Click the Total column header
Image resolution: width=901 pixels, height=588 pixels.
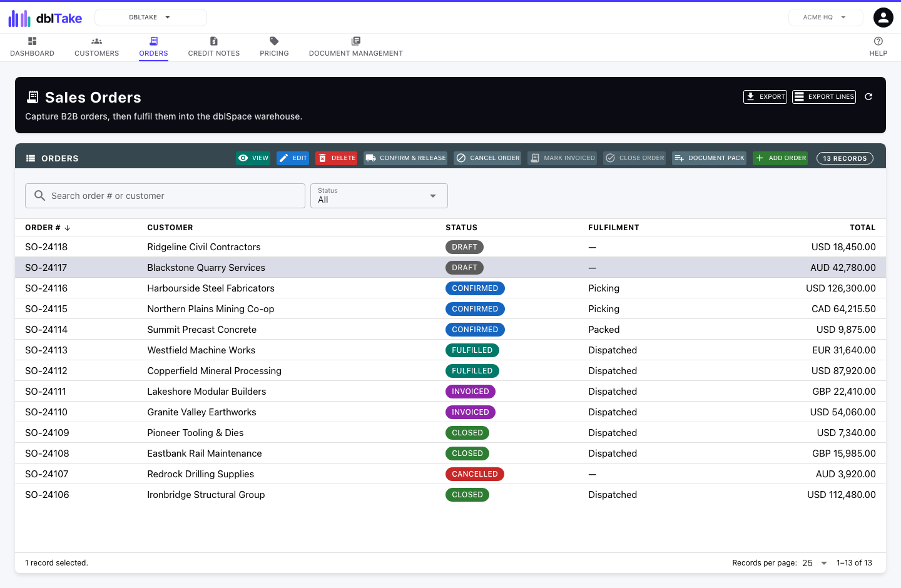coord(863,228)
